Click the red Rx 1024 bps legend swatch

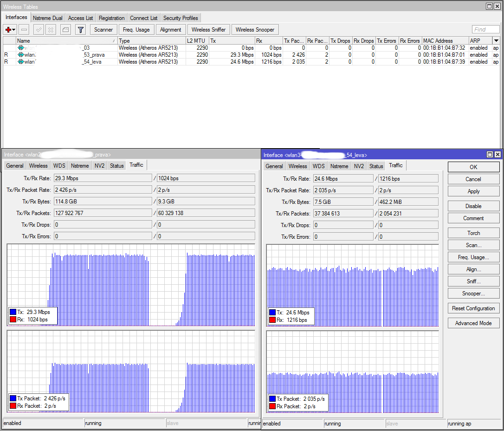pyautogui.click(x=13, y=320)
